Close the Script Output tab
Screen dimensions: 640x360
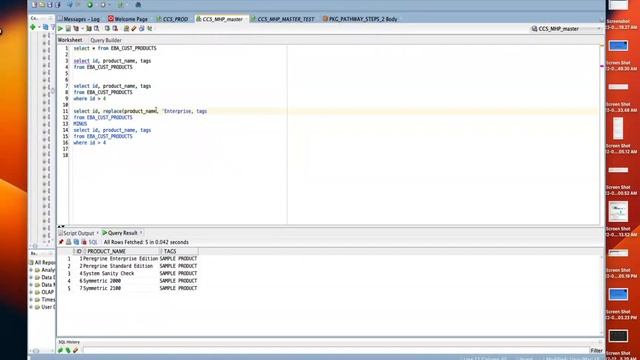pos(98,233)
